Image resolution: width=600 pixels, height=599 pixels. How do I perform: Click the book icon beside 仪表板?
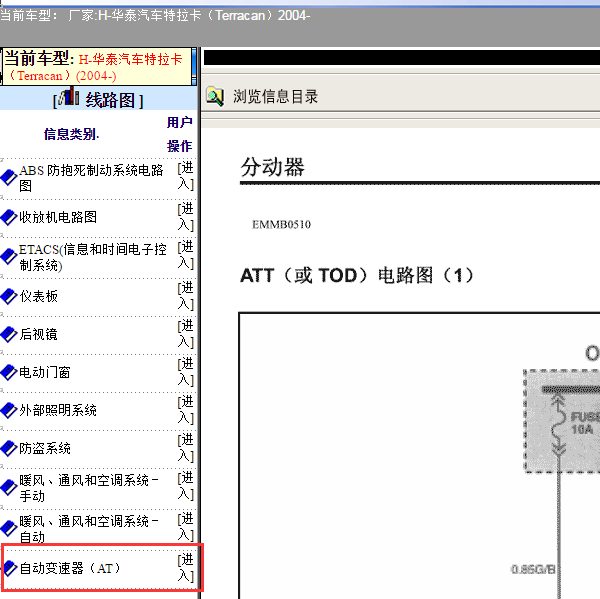coord(9,296)
